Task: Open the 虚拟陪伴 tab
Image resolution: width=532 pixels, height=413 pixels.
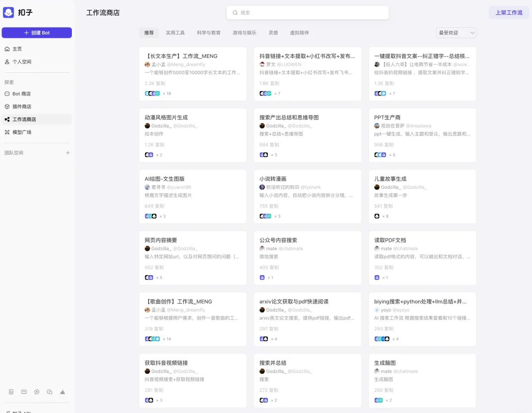Action: 299,33
